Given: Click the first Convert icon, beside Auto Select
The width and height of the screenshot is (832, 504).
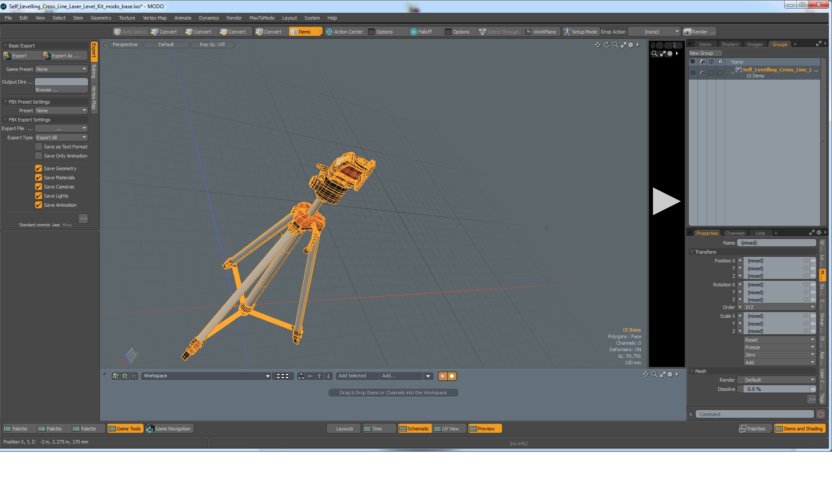Looking at the screenshot, I should coord(155,32).
